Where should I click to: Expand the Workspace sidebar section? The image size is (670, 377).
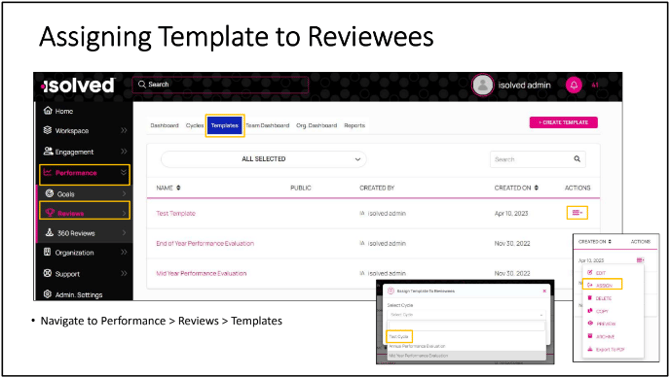coord(124,130)
